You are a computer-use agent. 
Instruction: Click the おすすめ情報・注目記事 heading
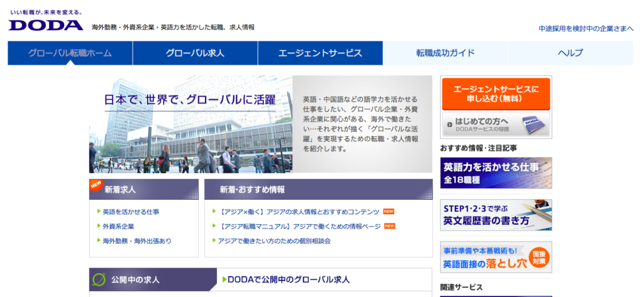click(478, 148)
